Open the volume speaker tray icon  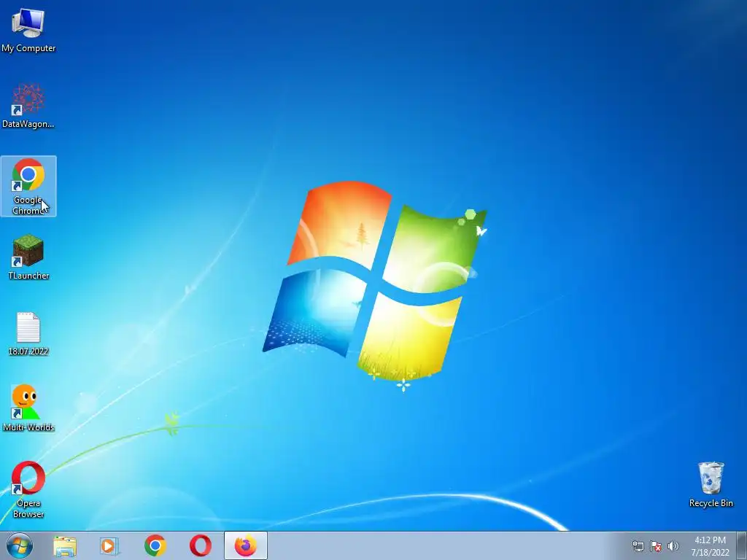(673, 546)
